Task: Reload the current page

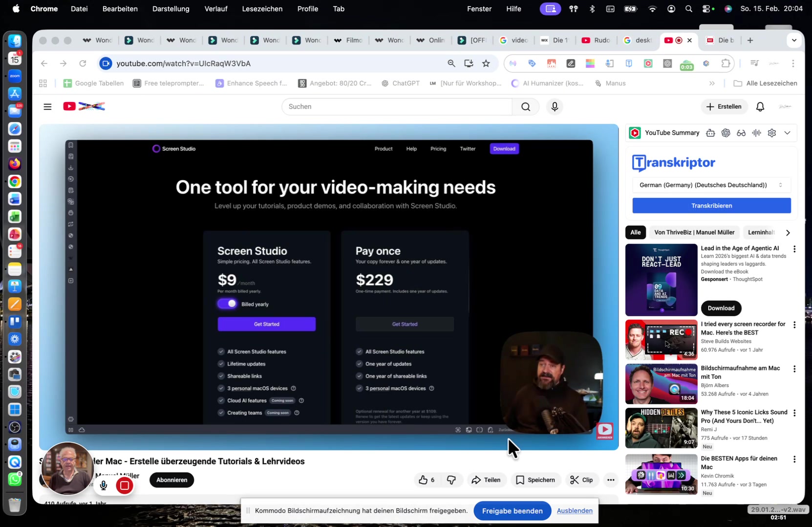Action: tap(83, 64)
